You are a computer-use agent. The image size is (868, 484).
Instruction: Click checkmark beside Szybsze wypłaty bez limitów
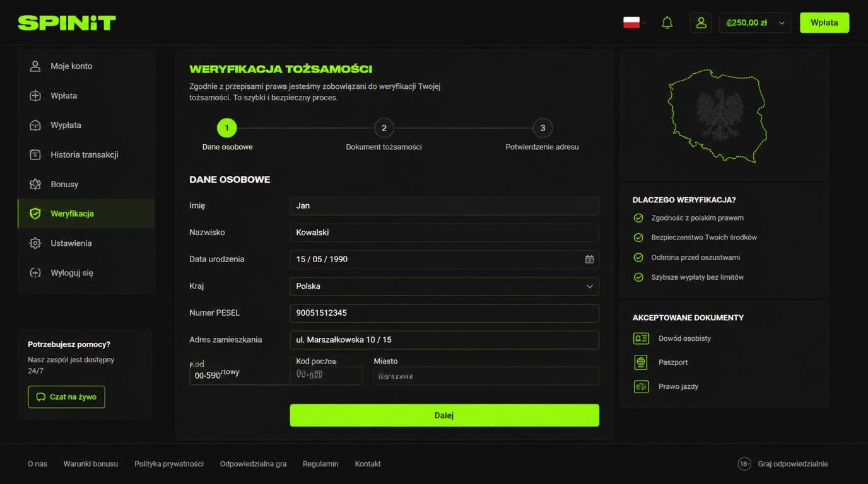638,277
